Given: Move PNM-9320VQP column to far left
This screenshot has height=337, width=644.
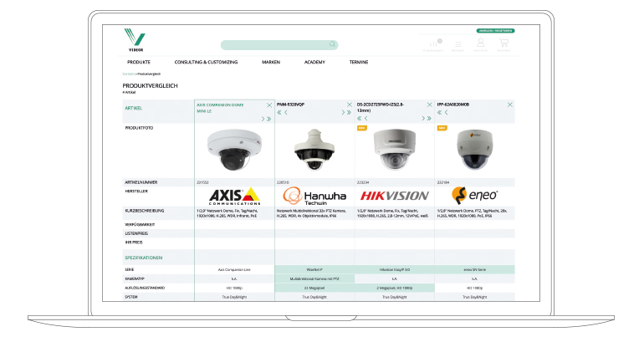Looking at the screenshot, I should (x=279, y=112).
